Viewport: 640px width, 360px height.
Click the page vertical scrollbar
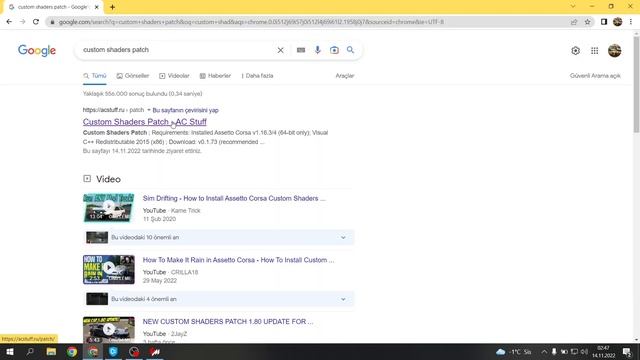(x=636, y=85)
